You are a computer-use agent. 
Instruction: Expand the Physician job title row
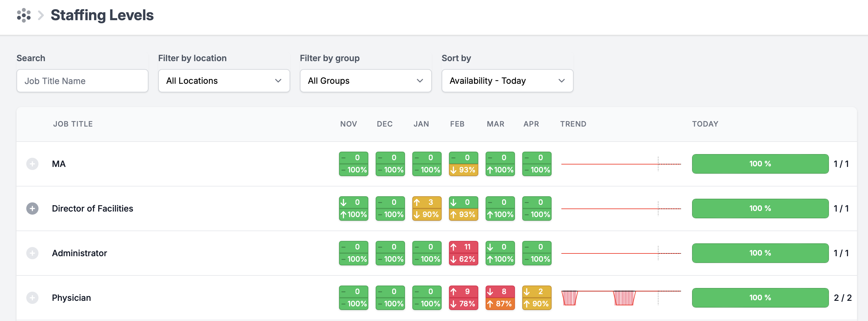point(32,298)
